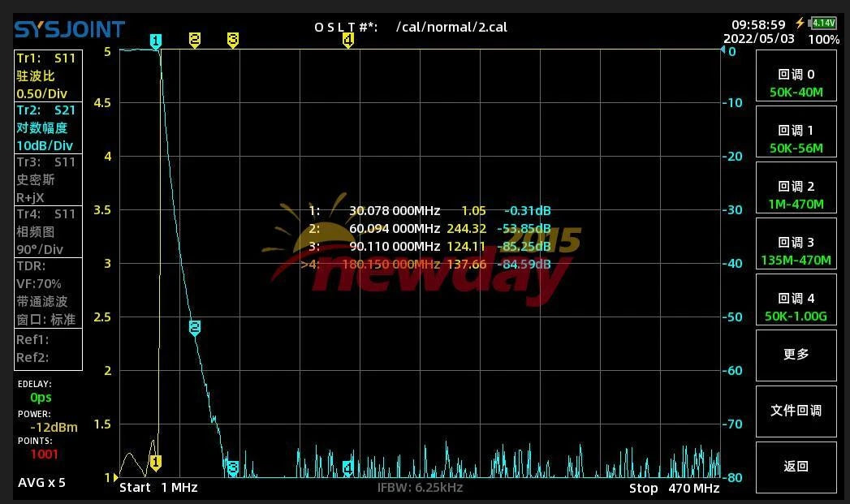Load the 回调 3 135M-470M preset
850x504 pixels.
tap(796, 243)
